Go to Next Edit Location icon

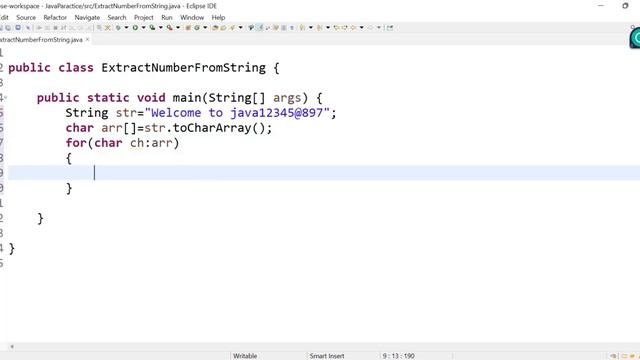coord(345,28)
